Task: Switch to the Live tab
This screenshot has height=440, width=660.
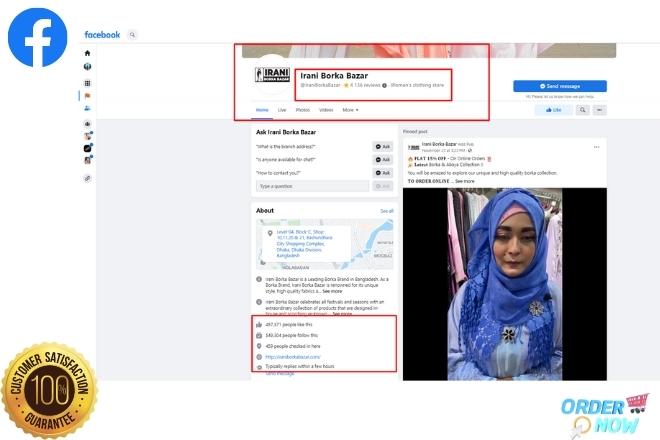Action: [x=282, y=110]
